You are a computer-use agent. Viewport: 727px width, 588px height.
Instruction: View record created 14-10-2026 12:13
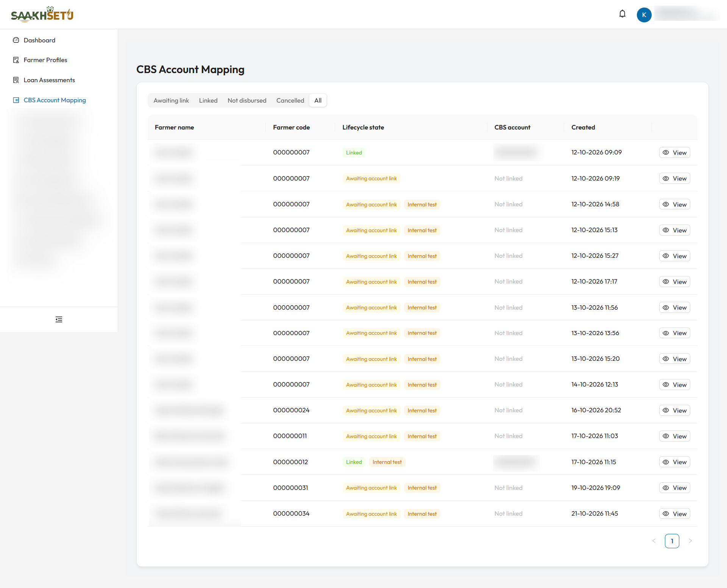674,385
